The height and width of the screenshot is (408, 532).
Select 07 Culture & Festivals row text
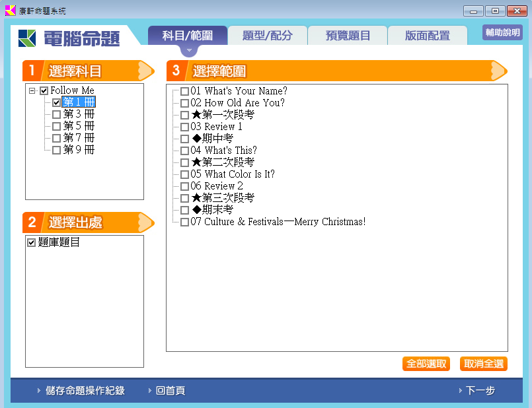(x=278, y=222)
